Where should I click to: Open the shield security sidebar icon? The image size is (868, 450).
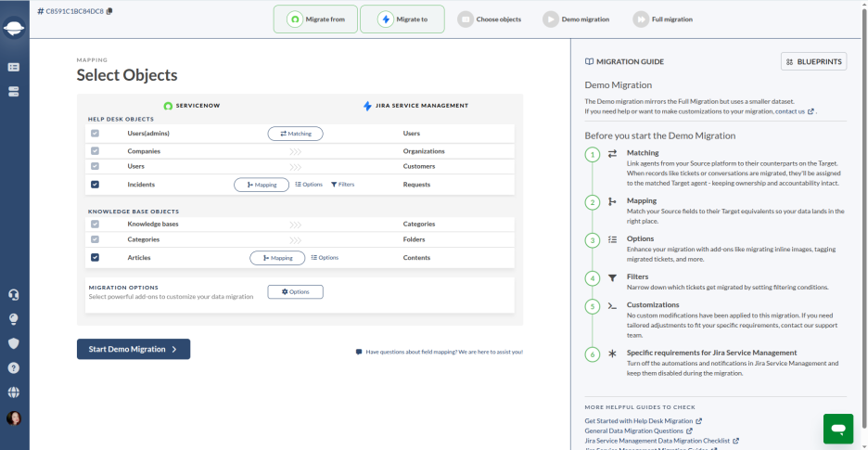pos(14,343)
